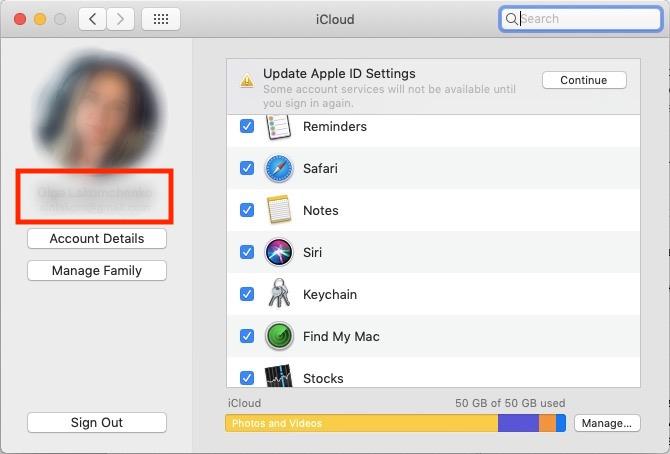Click the 50 GB of 50 GB used text

pyautogui.click(x=510, y=403)
